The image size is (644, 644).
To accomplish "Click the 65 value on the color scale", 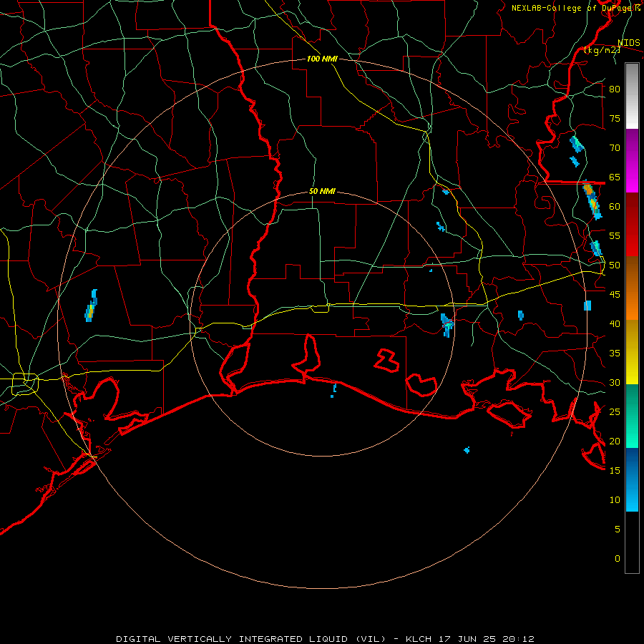I will [615, 177].
